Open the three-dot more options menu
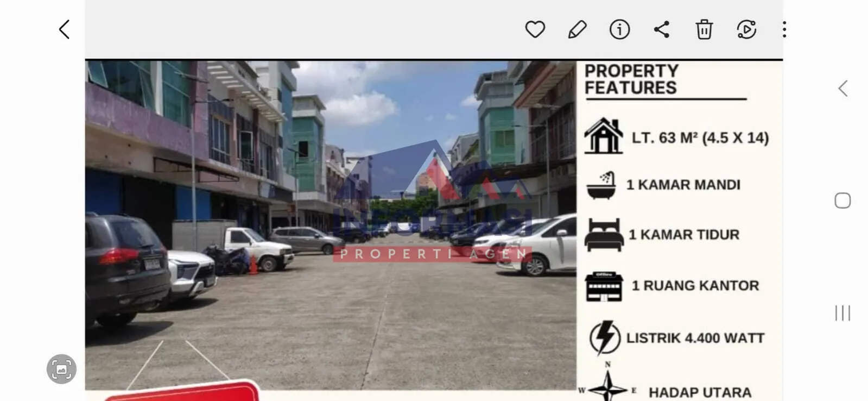Viewport: 868px width, 401px height. coord(784,29)
